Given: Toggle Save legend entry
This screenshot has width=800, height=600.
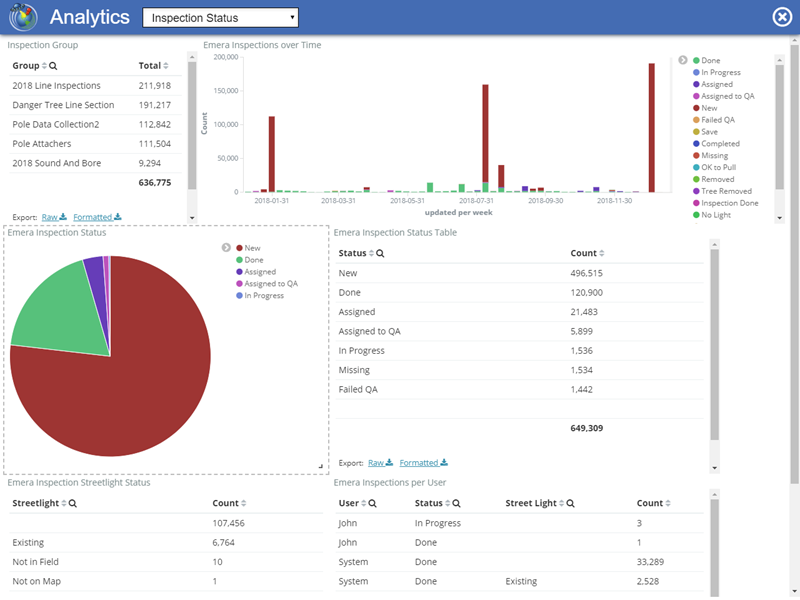Looking at the screenshot, I should 705,132.
